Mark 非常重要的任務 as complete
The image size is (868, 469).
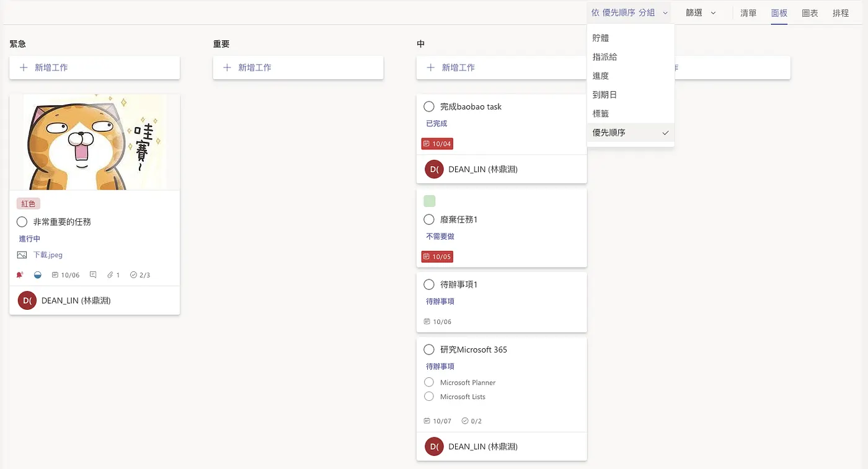(x=22, y=221)
